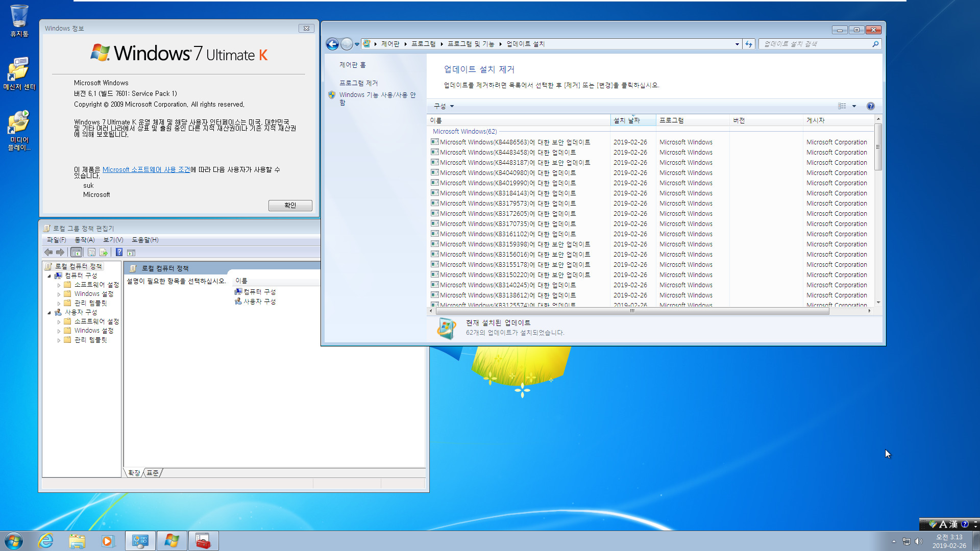Expand 관리 템플릿 under 사용자 구성
Viewport: 980px width, 551px height.
tap(59, 340)
